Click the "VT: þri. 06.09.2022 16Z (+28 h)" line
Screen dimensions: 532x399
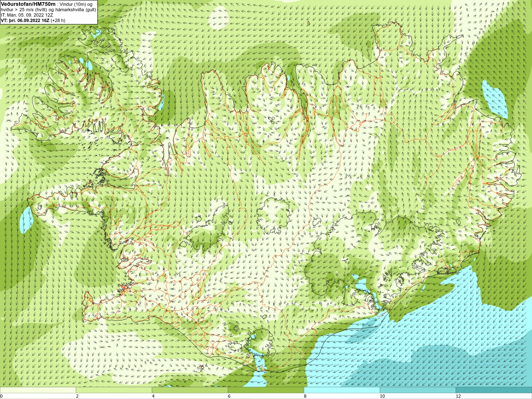coord(33,20)
